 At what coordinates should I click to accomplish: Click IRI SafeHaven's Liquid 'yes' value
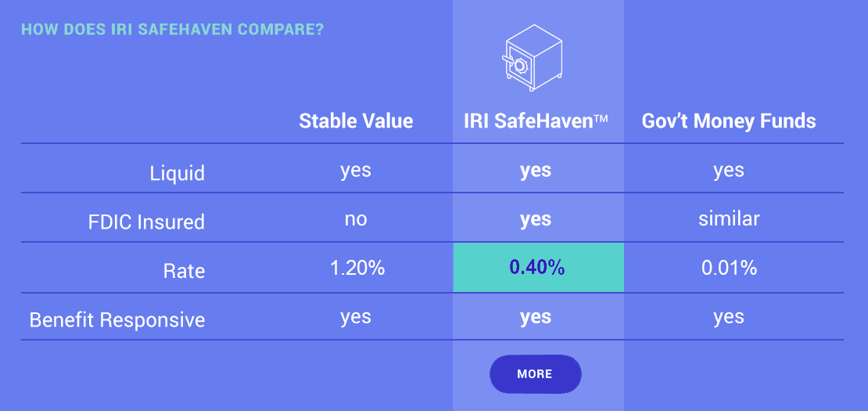536,171
